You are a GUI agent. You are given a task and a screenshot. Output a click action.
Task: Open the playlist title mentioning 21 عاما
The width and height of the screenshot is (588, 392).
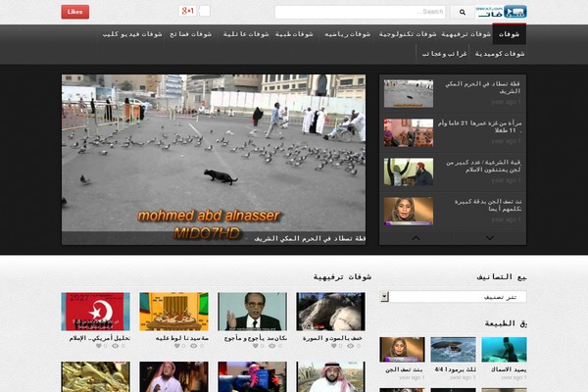[x=479, y=126]
